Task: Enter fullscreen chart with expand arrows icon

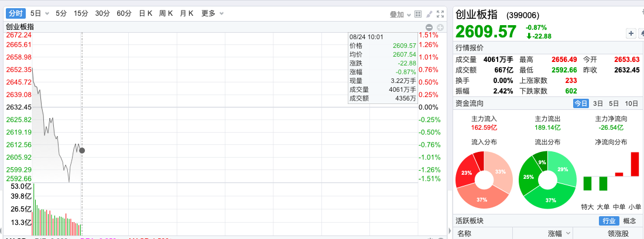Action: pos(440,14)
